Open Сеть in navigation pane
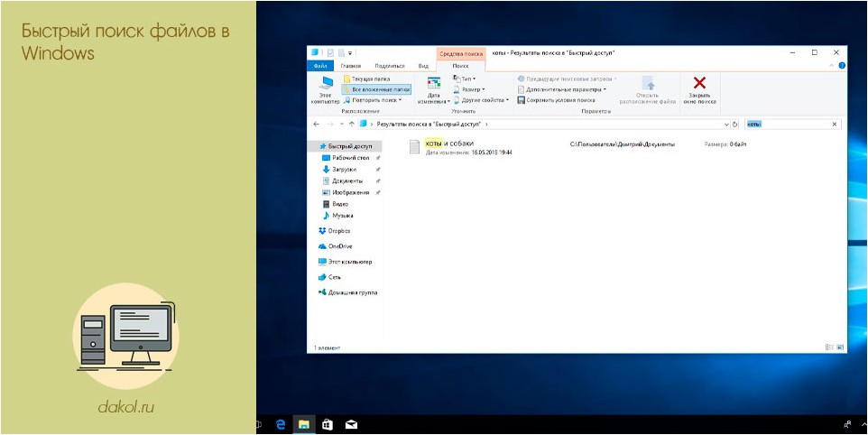 [334, 277]
